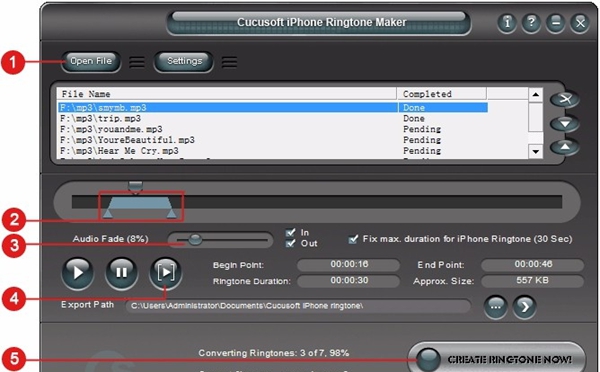
Task: Play the audio with the Play button
Action: point(78,272)
